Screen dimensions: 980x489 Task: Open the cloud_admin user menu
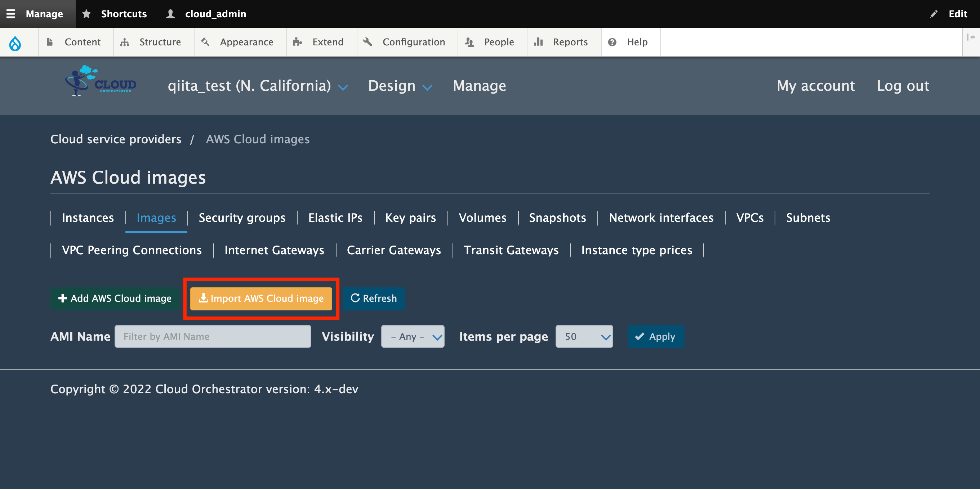point(206,14)
